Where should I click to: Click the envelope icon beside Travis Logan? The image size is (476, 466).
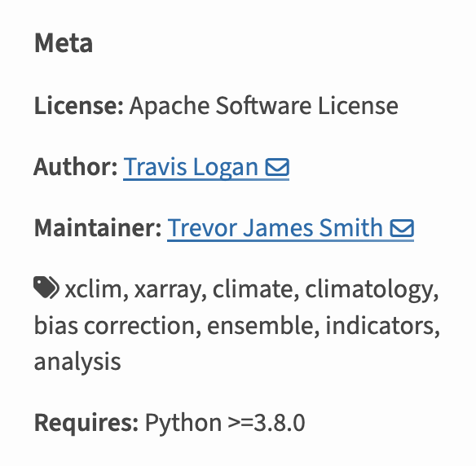277,167
